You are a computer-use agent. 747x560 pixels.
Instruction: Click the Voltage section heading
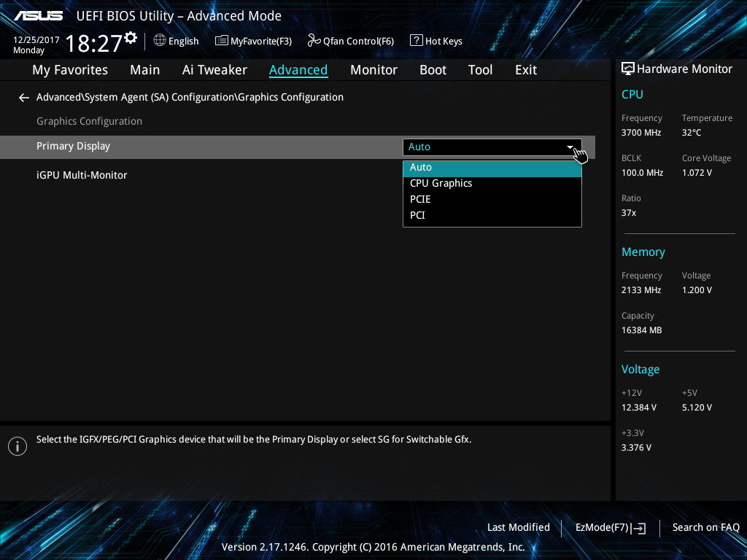pos(640,370)
